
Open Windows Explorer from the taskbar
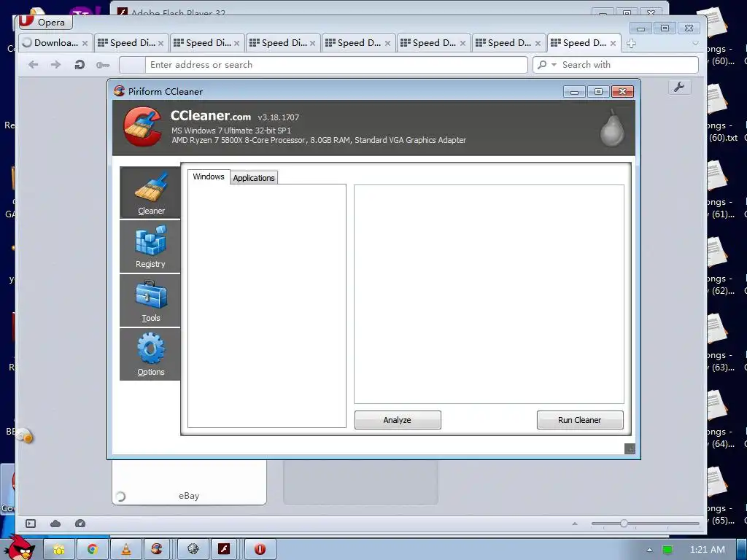59,549
